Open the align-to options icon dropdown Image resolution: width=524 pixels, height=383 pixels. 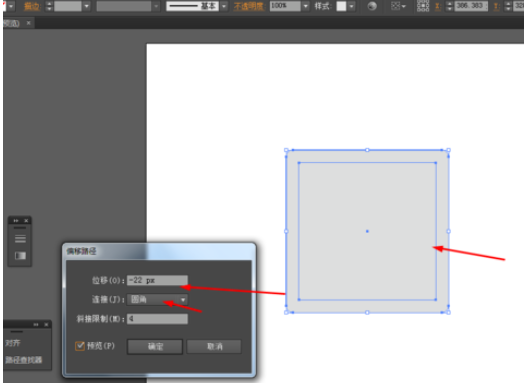tap(398, 6)
